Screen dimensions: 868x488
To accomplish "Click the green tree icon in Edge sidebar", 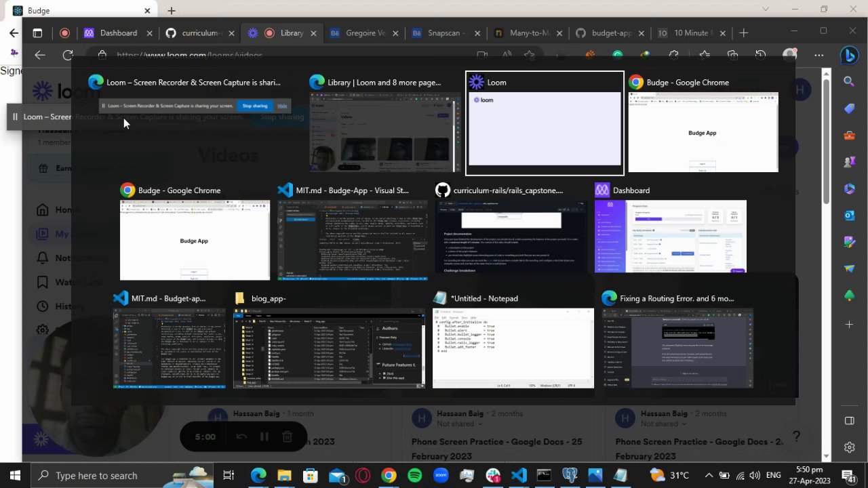I will pos(849,296).
